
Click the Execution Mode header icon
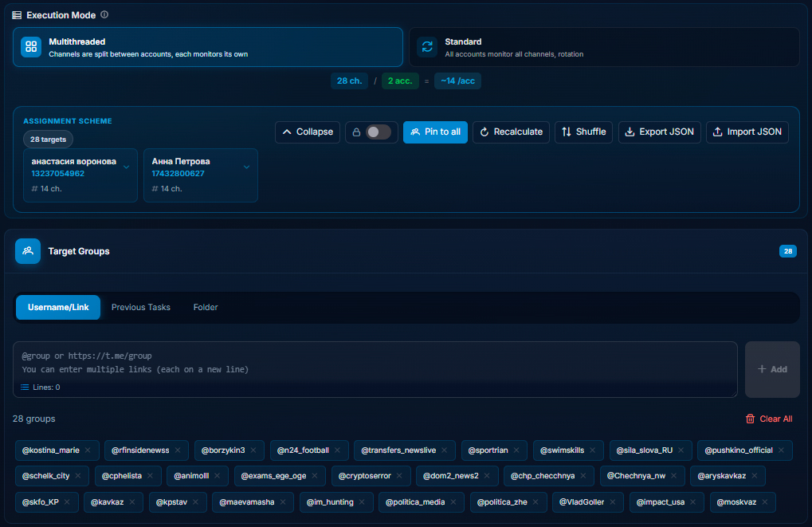pyautogui.click(x=17, y=15)
